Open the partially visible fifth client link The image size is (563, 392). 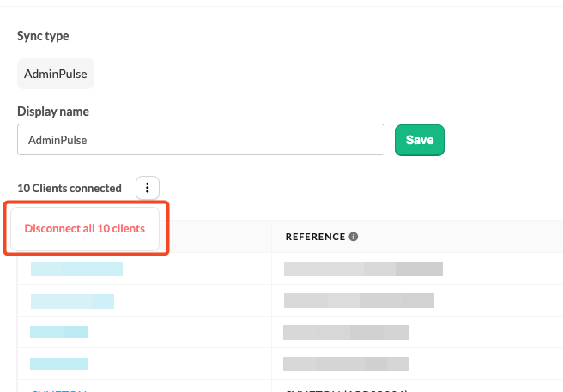(59, 389)
